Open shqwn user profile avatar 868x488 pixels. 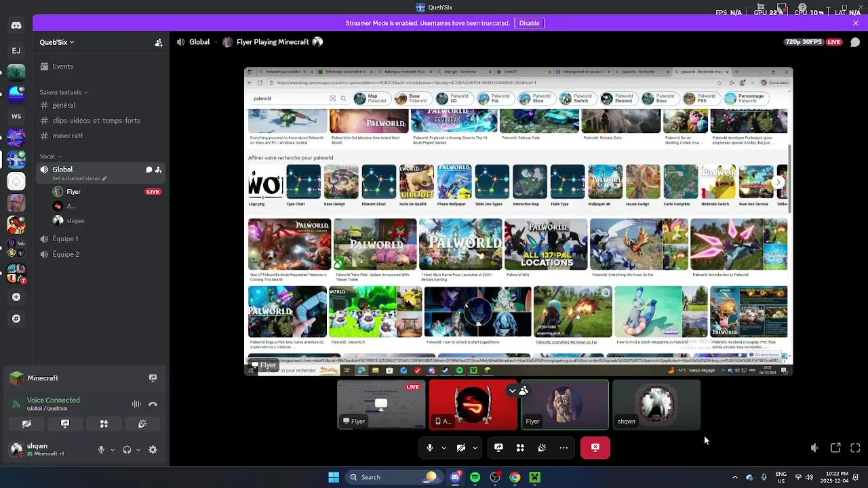click(x=16, y=449)
